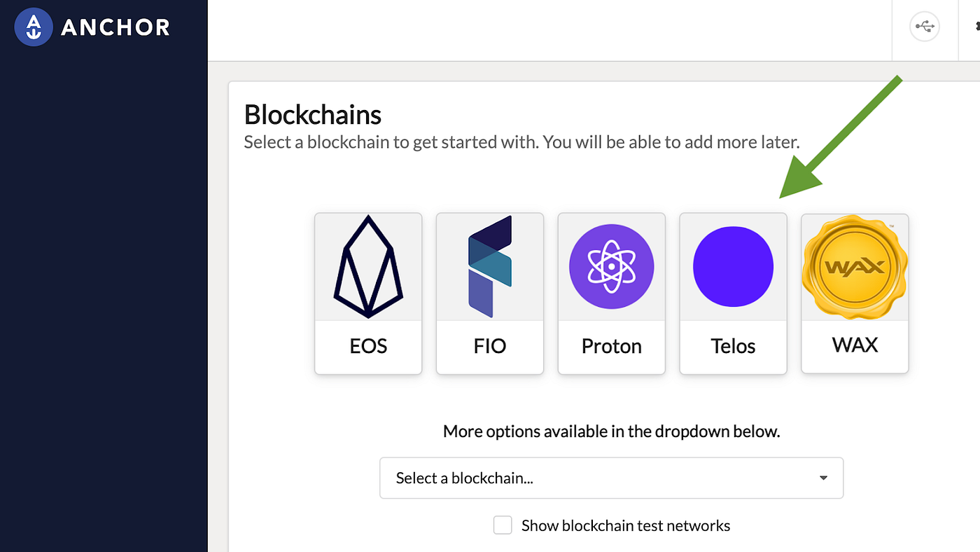This screenshot has width=980, height=552.
Task: Enable the blockchain test networks checkbox
Action: click(503, 525)
